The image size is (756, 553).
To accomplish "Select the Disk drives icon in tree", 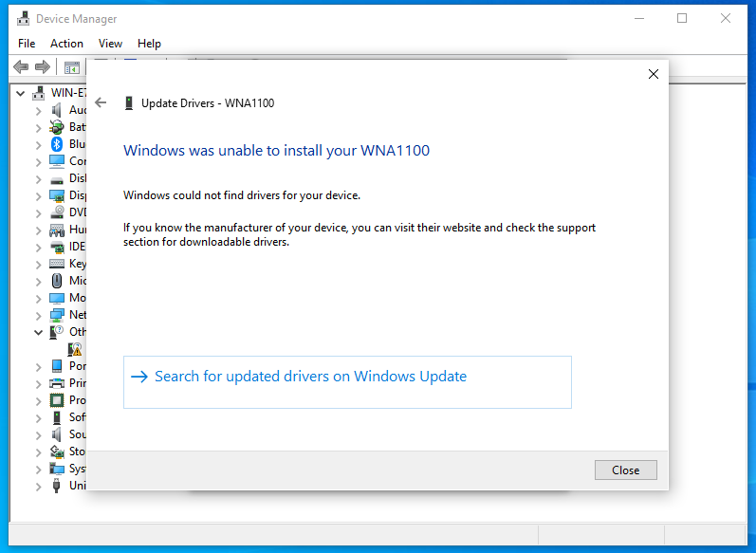I will [57, 180].
